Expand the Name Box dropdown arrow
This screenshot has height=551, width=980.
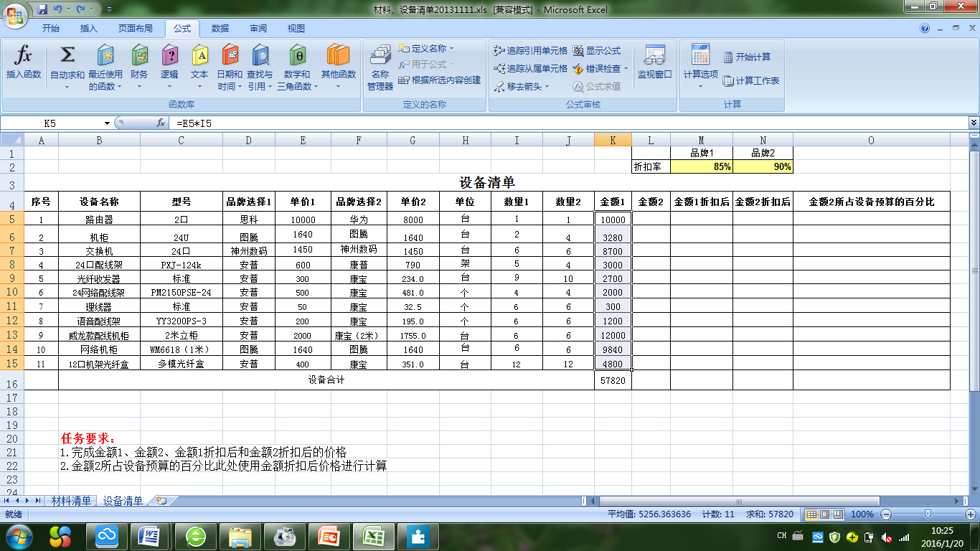108,123
